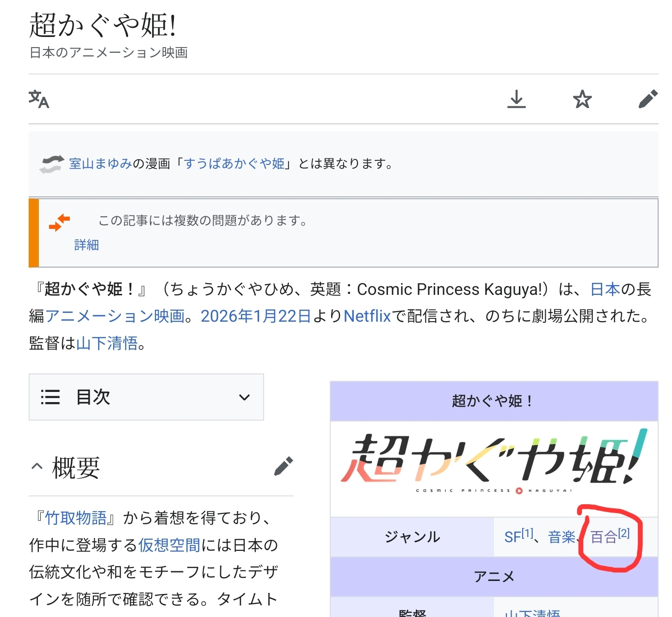Expand the 目次 dropdown chevron
Viewport: 672px width, 617px height.
[x=244, y=397]
